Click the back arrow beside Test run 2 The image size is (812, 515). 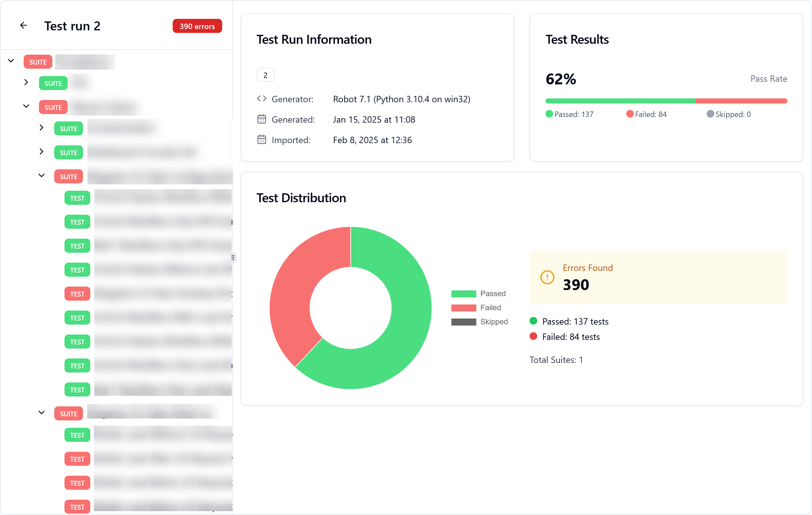coord(23,26)
